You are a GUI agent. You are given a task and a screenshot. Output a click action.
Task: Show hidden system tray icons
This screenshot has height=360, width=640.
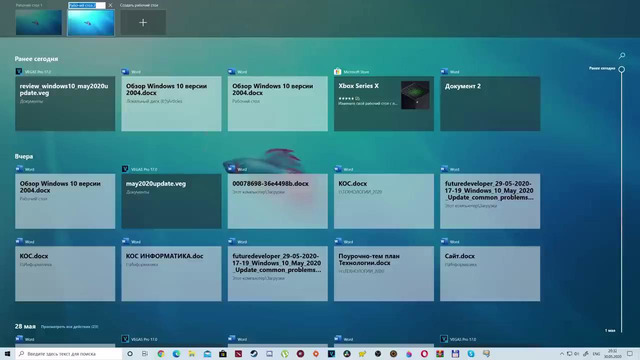click(562, 354)
